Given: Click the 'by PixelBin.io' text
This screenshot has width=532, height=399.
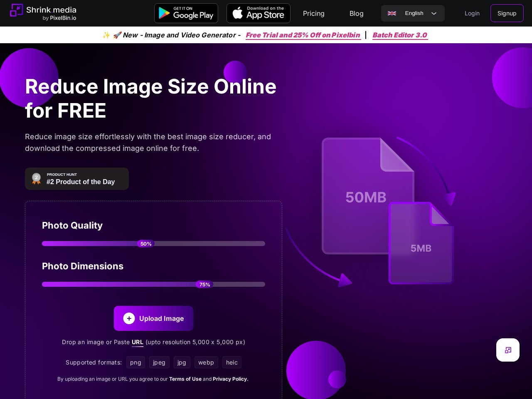Looking at the screenshot, I should (x=59, y=18).
